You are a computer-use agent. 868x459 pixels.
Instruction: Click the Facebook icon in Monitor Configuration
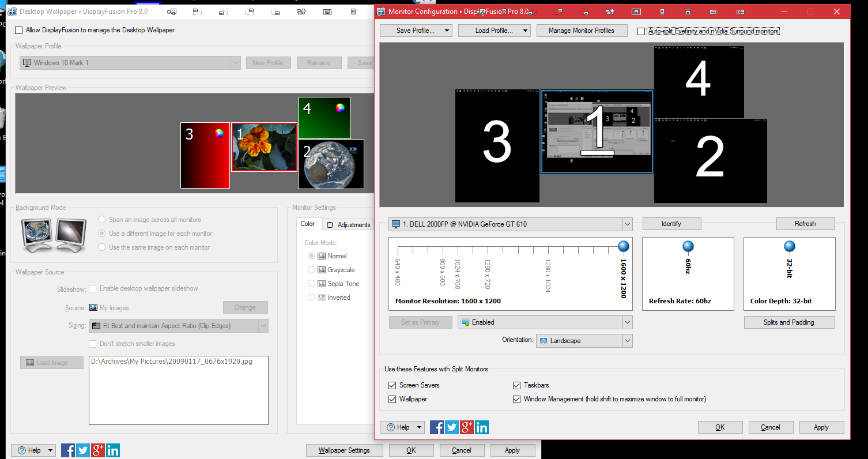(x=437, y=427)
